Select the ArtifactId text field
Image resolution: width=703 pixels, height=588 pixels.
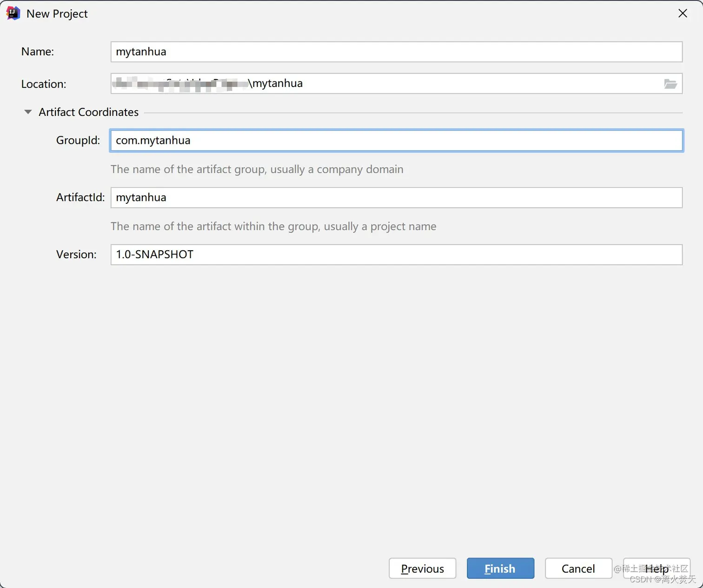tap(397, 198)
